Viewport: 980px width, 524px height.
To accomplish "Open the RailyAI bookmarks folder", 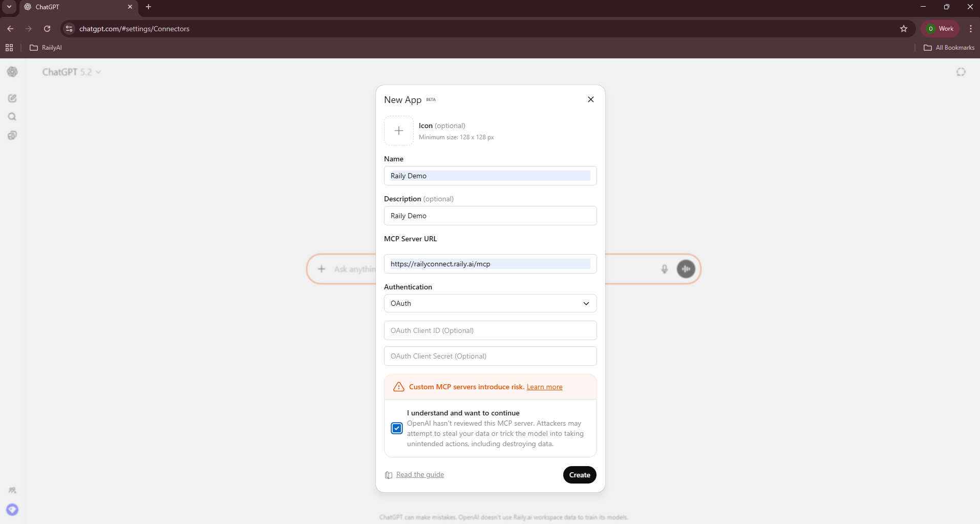I will tap(46, 48).
